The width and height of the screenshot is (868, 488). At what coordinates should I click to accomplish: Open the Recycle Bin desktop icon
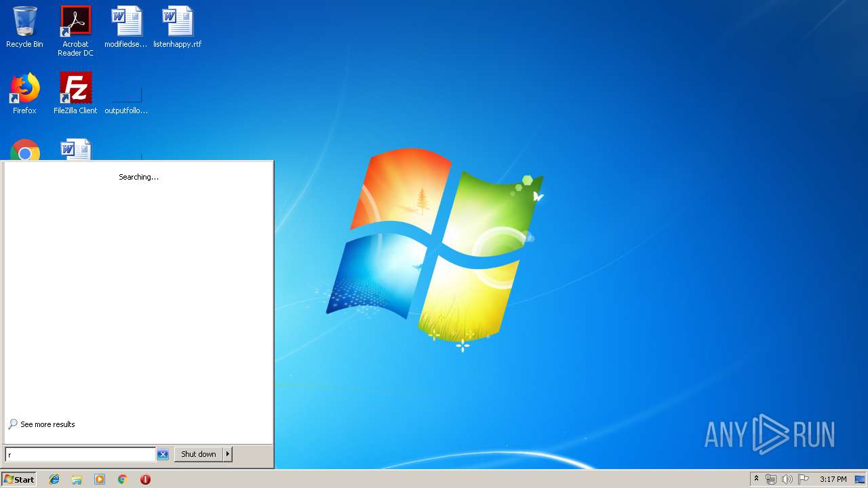click(x=24, y=27)
